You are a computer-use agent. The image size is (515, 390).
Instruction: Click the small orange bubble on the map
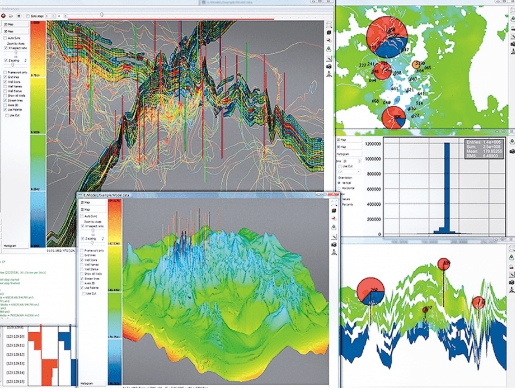point(416,65)
